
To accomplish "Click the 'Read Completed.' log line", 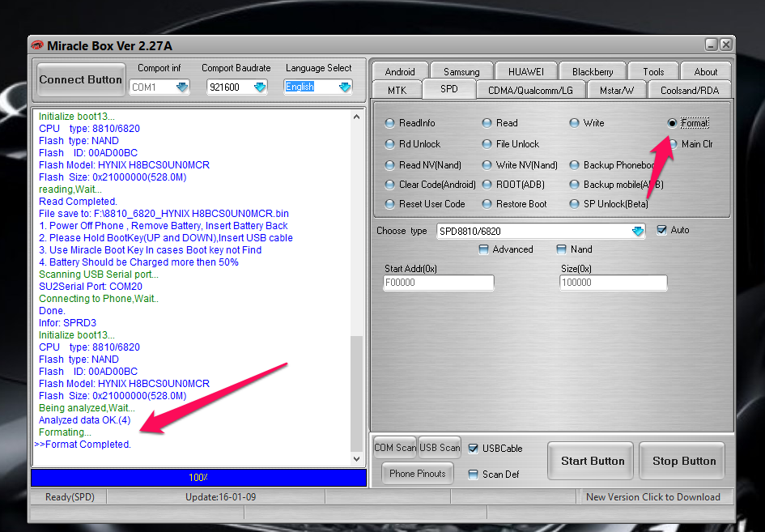I will click(x=78, y=202).
